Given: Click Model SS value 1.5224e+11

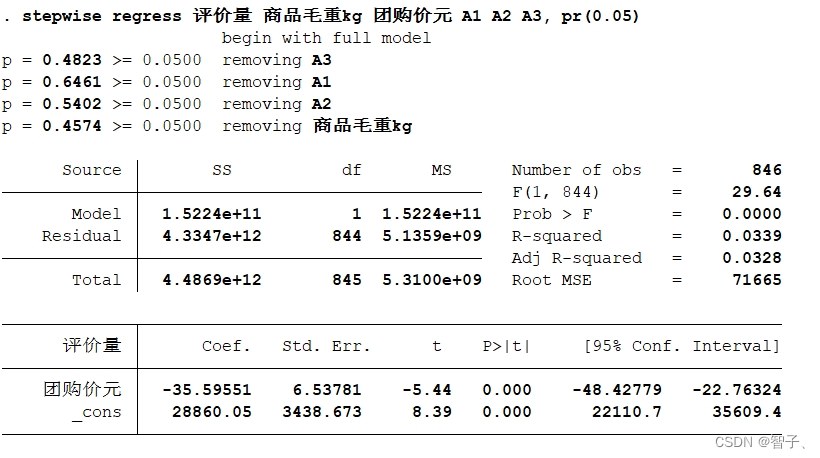Looking at the screenshot, I should coord(212,214).
